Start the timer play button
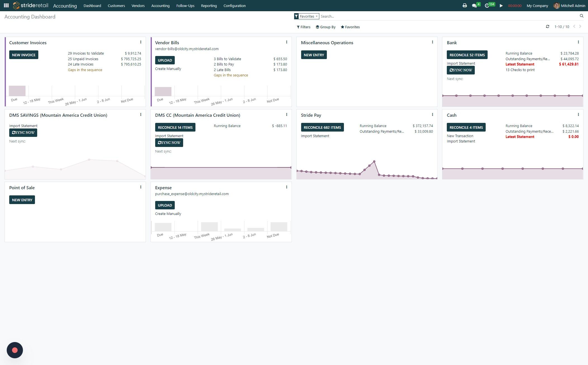Image resolution: width=588 pixels, height=365 pixels. coord(501,6)
